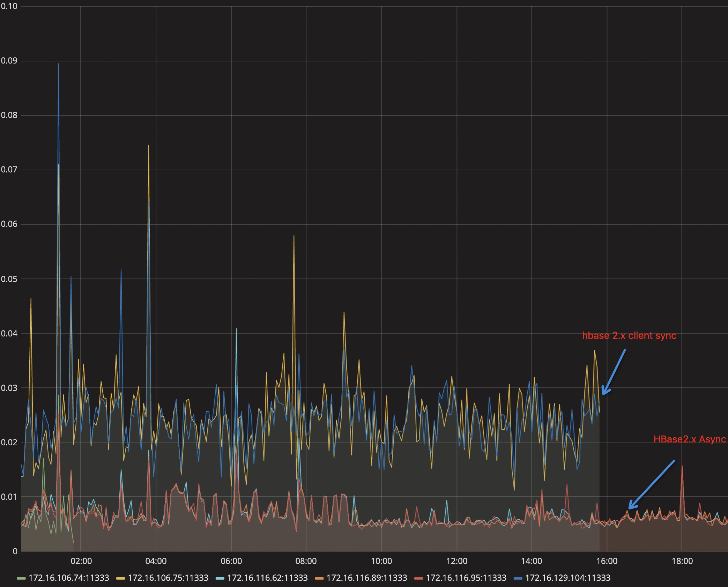The height and width of the screenshot is (587, 728).
Task: Click the cyan legend color marker
Action: point(221,578)
